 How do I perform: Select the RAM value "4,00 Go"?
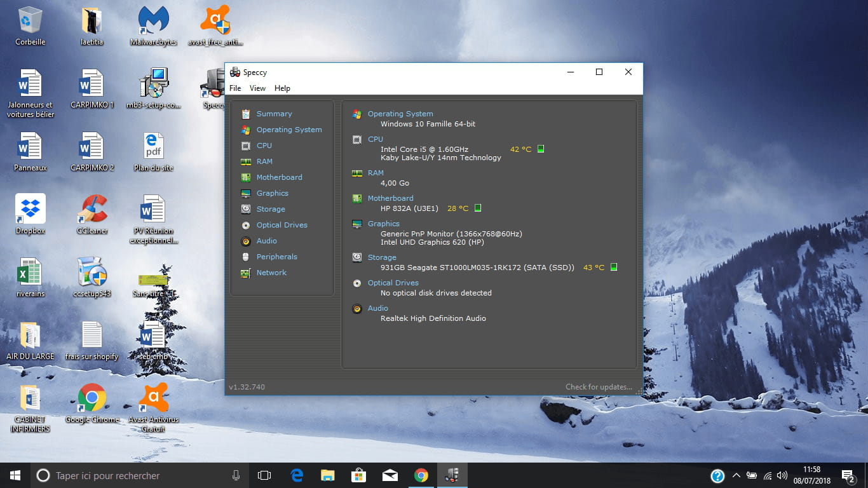coord(395,183)
